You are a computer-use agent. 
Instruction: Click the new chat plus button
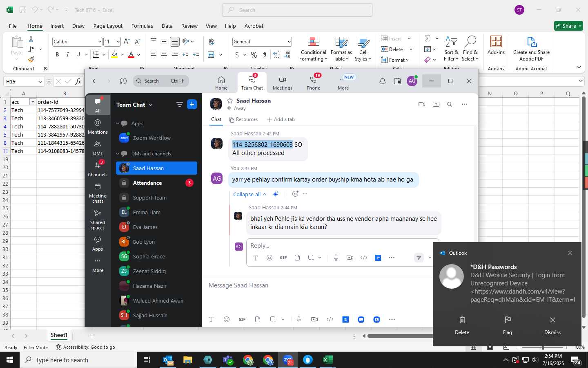point(192,104)
